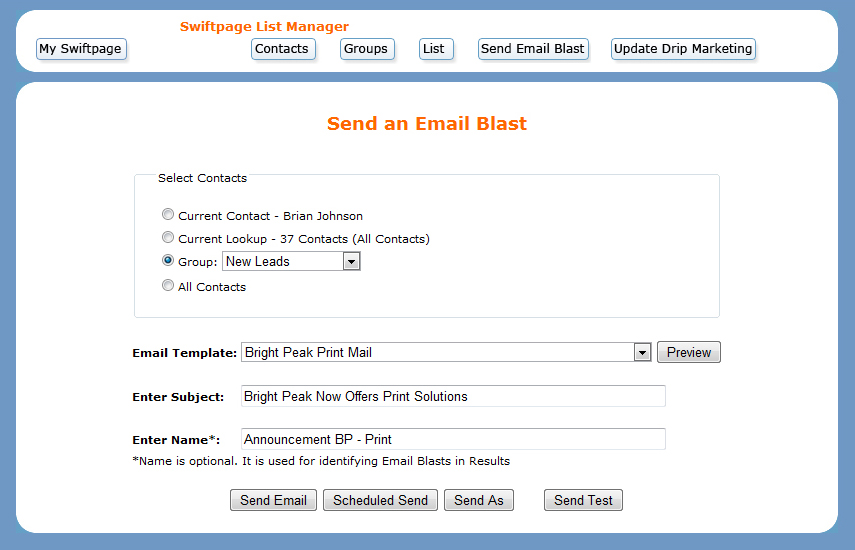Screen dimensions: 855x550
Task: Click the Enter Subject label
Action: pyautogui.click(x=178, y=397)
